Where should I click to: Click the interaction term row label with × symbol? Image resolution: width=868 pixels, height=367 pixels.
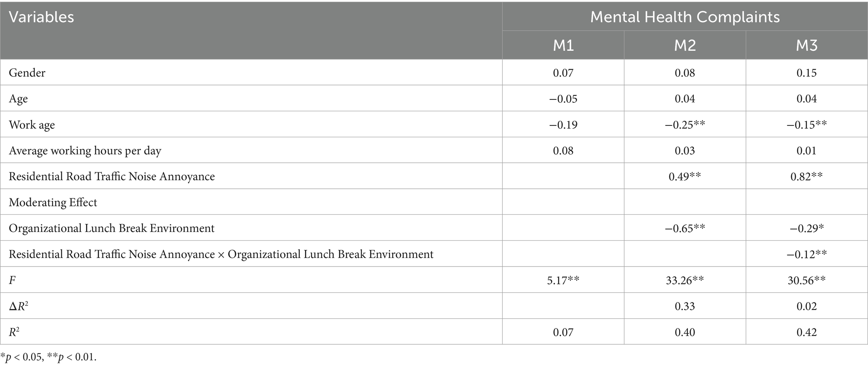[221, 254]
